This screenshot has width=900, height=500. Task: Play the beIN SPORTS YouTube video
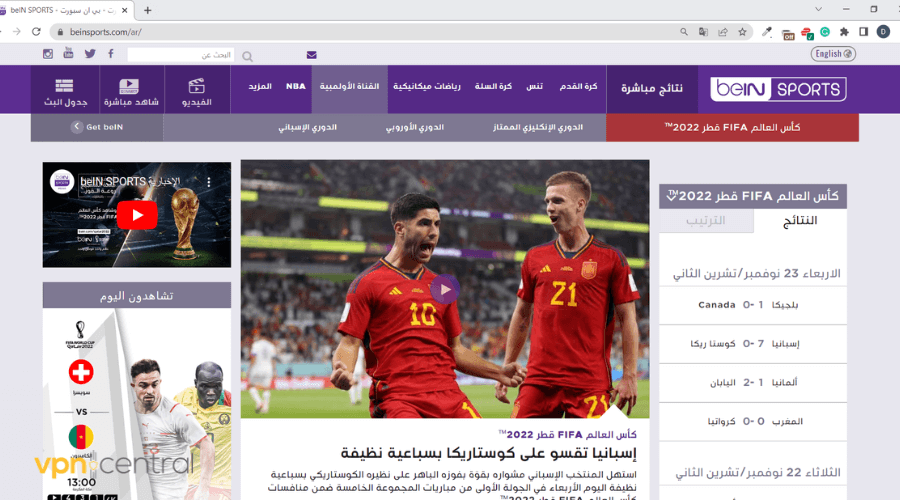coord(137,215)
